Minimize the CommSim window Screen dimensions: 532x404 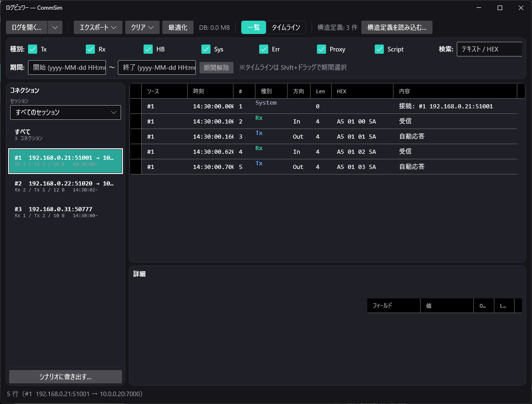click(x=479, y=8)
